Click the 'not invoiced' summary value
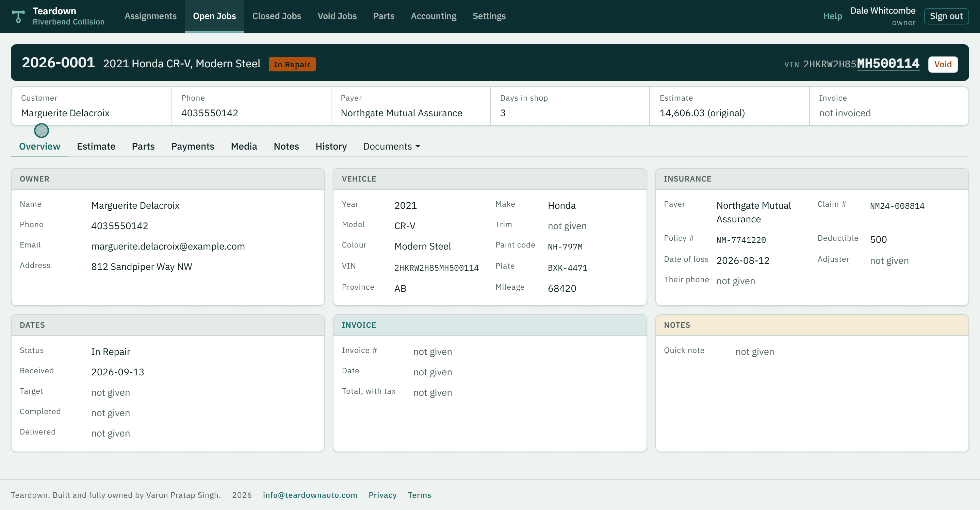This screenshot has height=510, width=980. point(845,113)
